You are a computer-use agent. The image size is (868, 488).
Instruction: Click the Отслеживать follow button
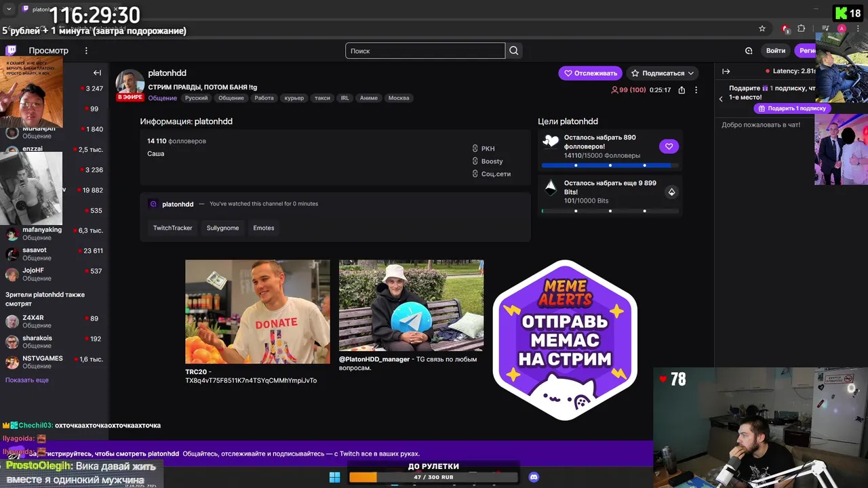[590, 73]
